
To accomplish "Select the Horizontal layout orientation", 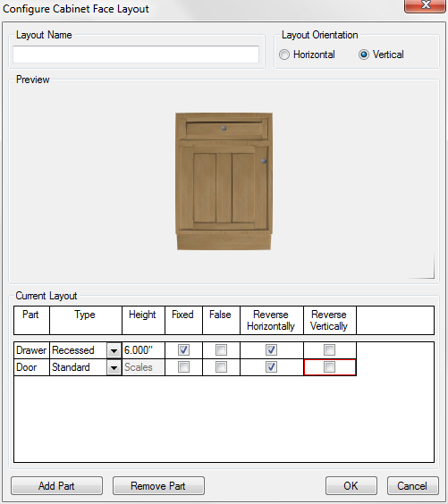I will (284, 55).
